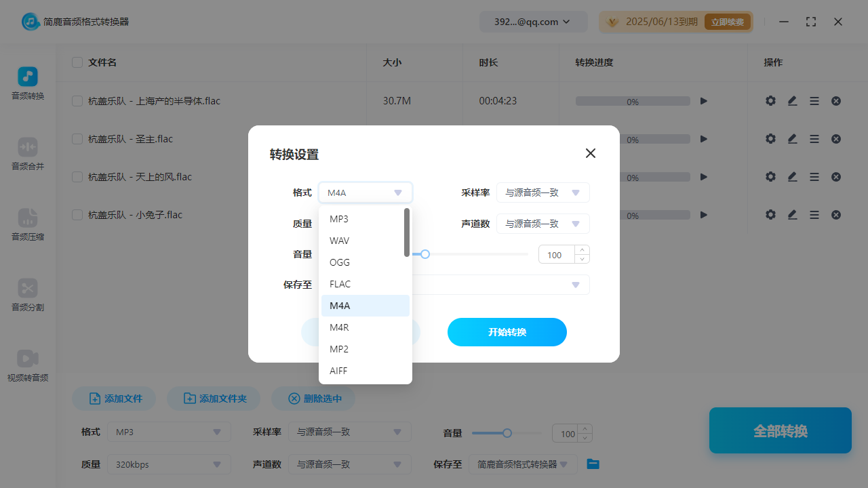Delete 小兔子.flac using its remove icon
Screen dimensions: 868x488
point(835,214)
